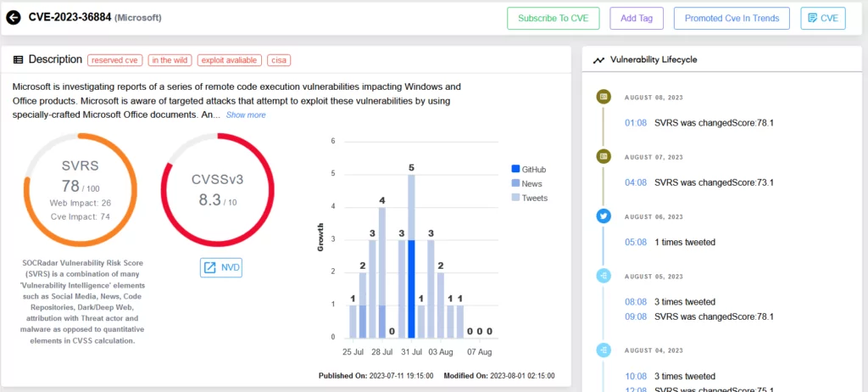Click the August 07 lifecycle marker icon
Viewport: 868px width, 392px height.
604,156
